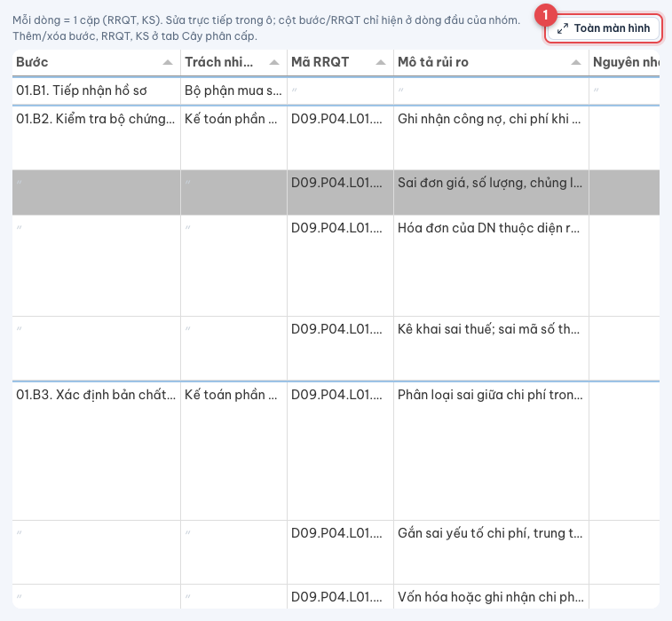This screenshot has width=672, height=621.
Task: Click the Trách nhi... column header
Action: coord(234,62)
